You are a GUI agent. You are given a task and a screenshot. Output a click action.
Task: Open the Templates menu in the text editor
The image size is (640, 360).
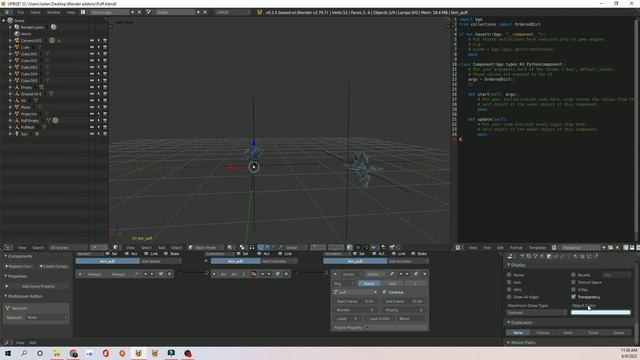538,247
